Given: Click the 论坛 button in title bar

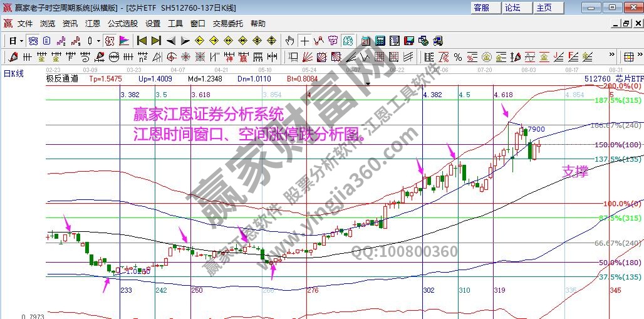Looking at the screenshot, I should (x=512, y=8).
